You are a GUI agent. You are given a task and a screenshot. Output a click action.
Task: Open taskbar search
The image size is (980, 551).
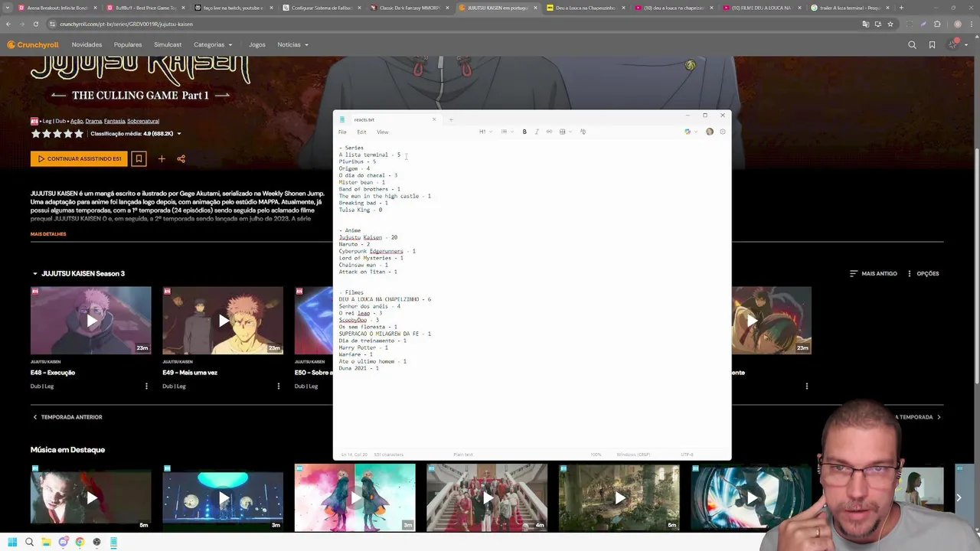29,542
